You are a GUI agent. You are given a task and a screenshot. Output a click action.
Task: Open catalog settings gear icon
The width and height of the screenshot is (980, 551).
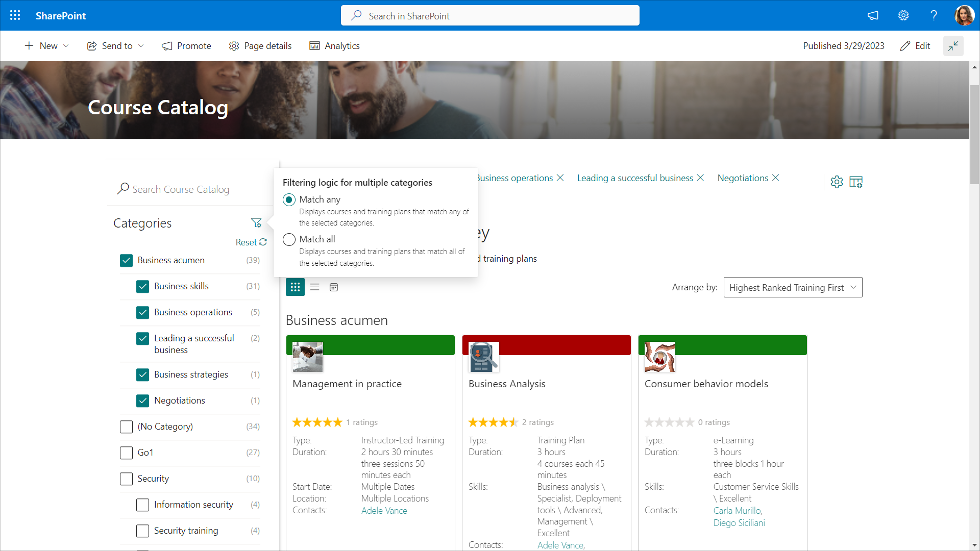tap(837, 182)
